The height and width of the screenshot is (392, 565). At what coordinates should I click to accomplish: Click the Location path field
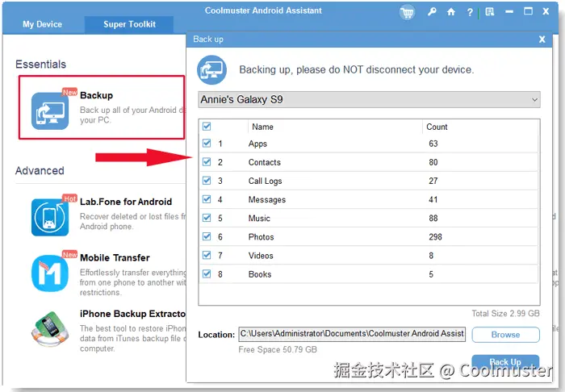[x=352, y=334]
